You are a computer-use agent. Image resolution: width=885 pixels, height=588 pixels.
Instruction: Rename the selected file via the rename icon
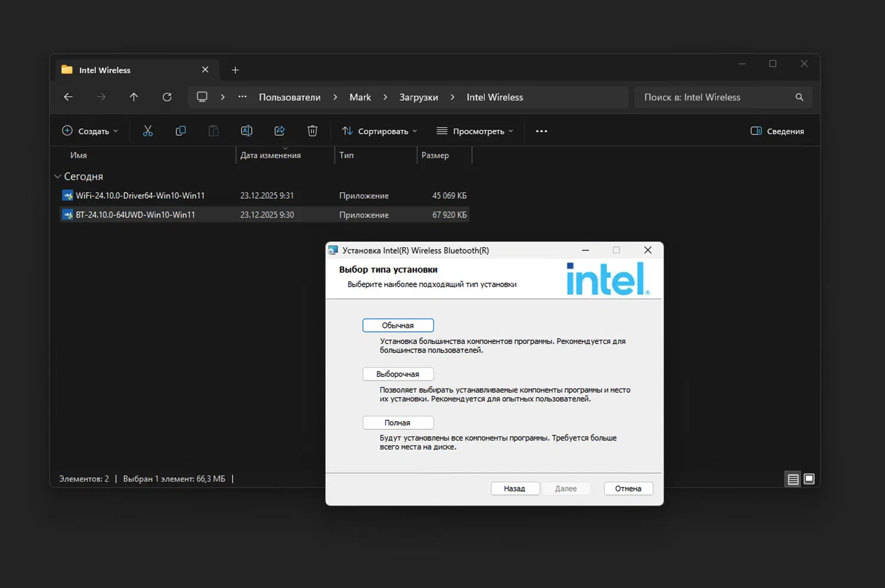pos(247,130)
